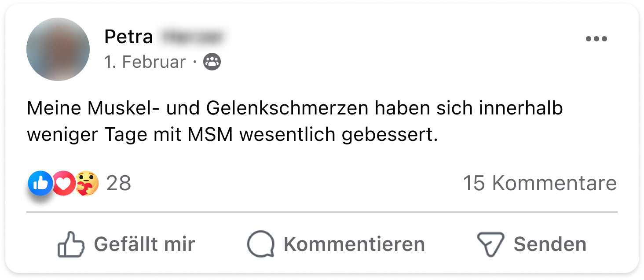Click the audience icon beside the date
Viewport: 644px width, 280px height.
(212, 62)
